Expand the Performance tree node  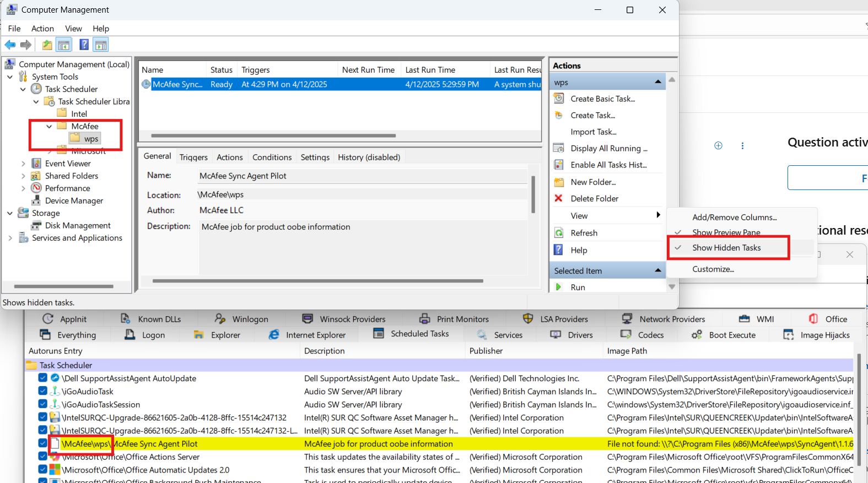tap(23, 188)
